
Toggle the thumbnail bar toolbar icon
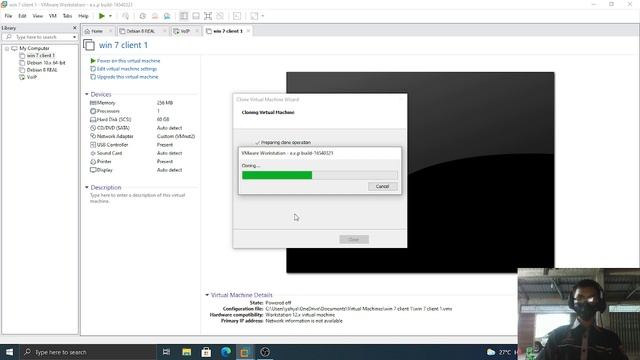point(196,16)
